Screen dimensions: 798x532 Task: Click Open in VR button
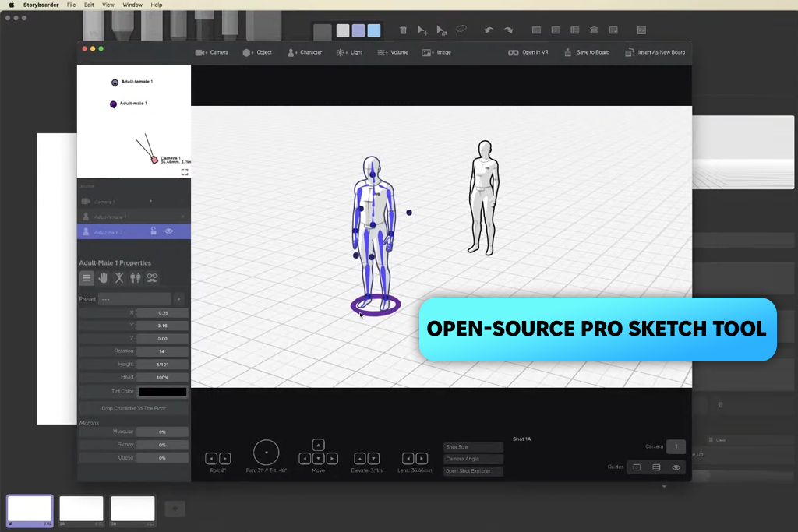pos(528,52)
